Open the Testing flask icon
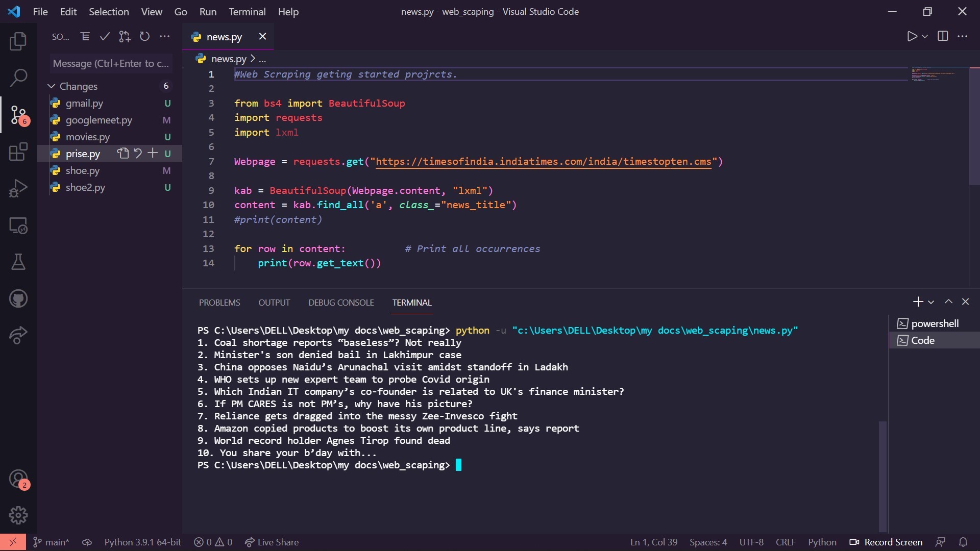This screenshot has height=551, width=980. 18,262
